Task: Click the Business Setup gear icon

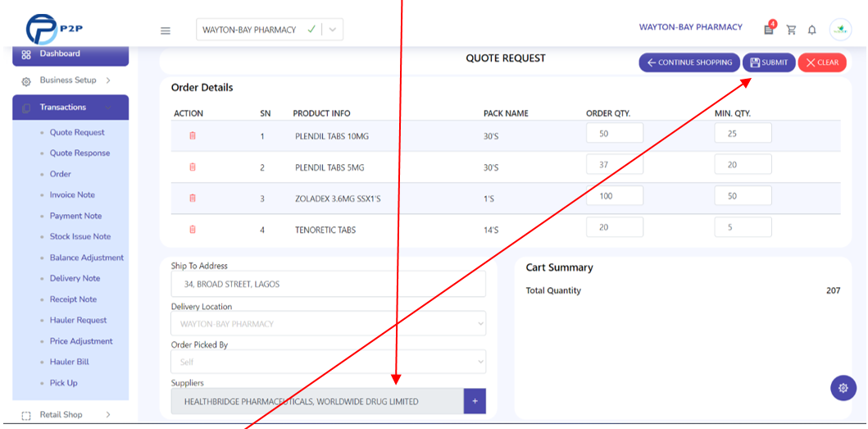Action: tap(26, 81)
